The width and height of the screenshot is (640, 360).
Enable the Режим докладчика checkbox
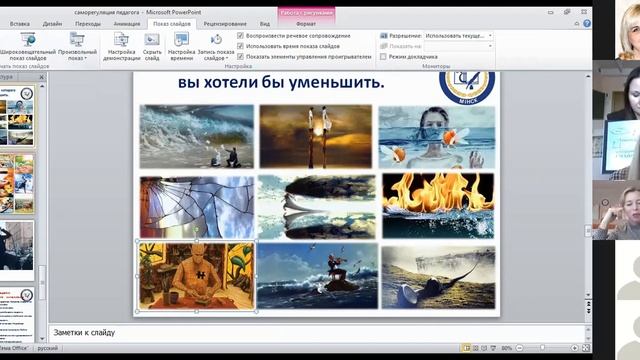383,57
